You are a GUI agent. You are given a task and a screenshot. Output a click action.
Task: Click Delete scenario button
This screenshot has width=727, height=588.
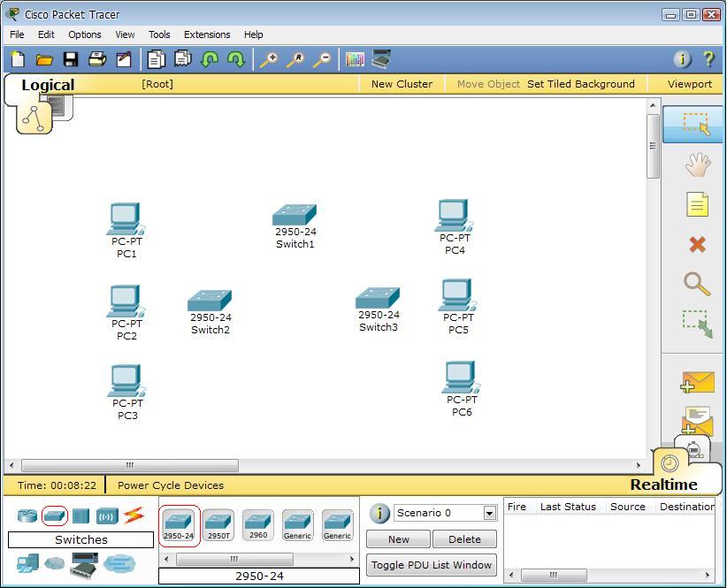pos(464,539)
